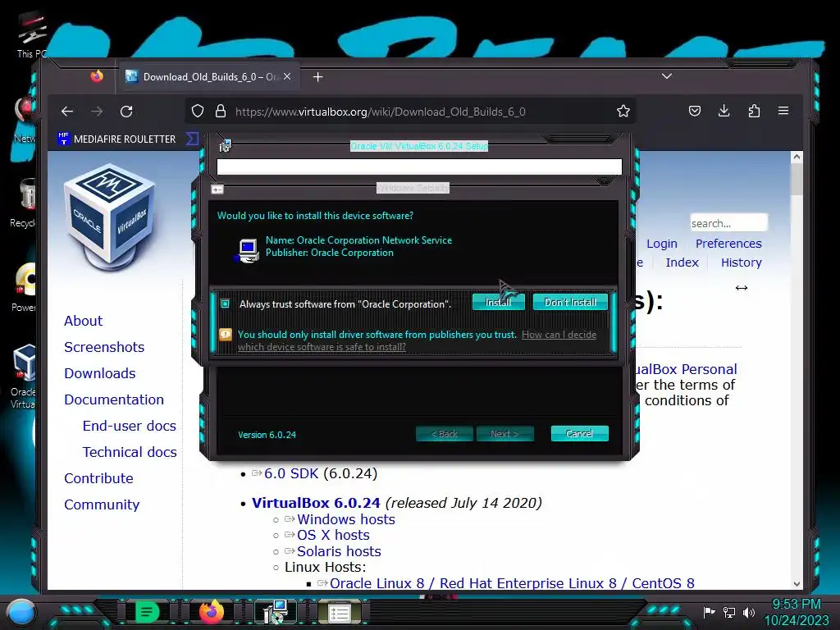
Task: Bookmark this page with the star
Action: [x=623, y=111]
